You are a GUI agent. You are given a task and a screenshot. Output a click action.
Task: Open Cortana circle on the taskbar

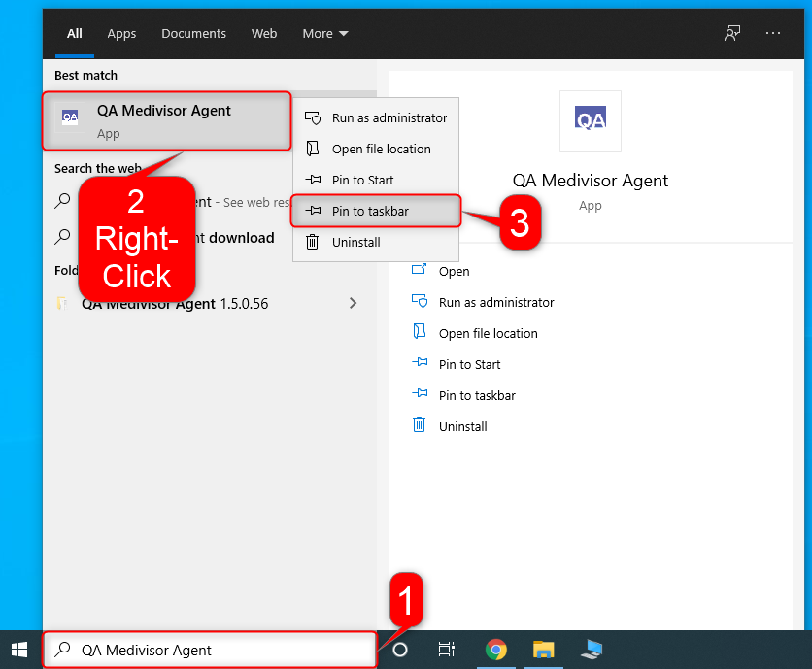click(x=400, y=650)
